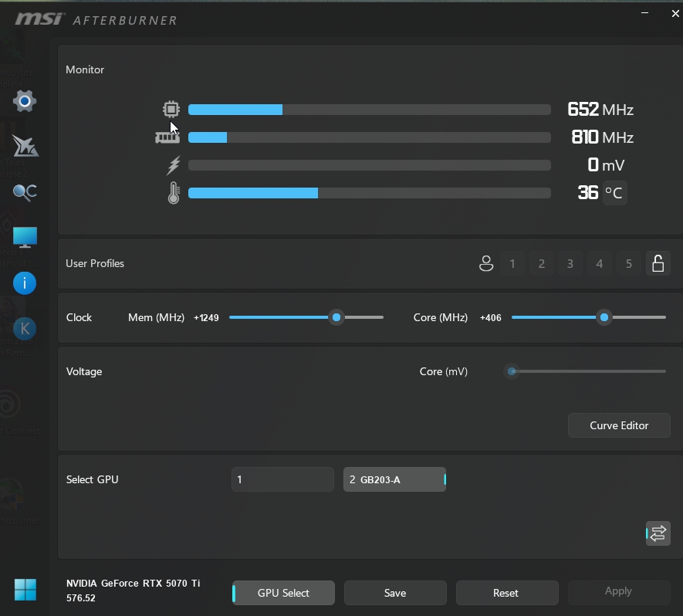Toggle the GPU settings sync arrows icon
Image resolution: width=683 pixels, height=616 pixels.
click(x=658, y=533)
